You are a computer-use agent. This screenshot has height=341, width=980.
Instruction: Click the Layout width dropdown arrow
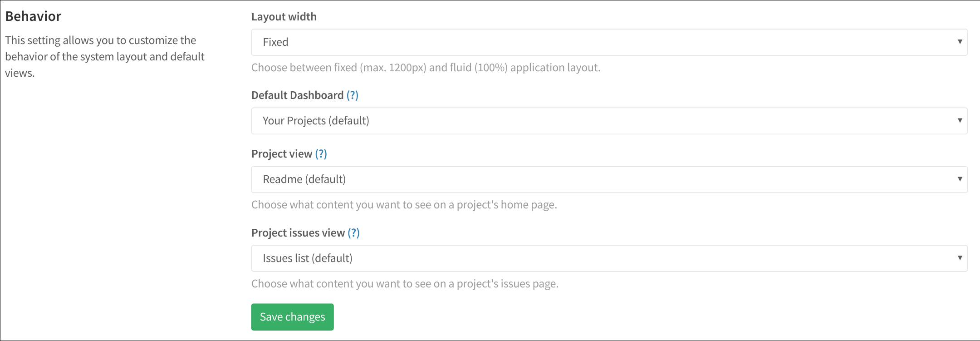tap(960, 42)
